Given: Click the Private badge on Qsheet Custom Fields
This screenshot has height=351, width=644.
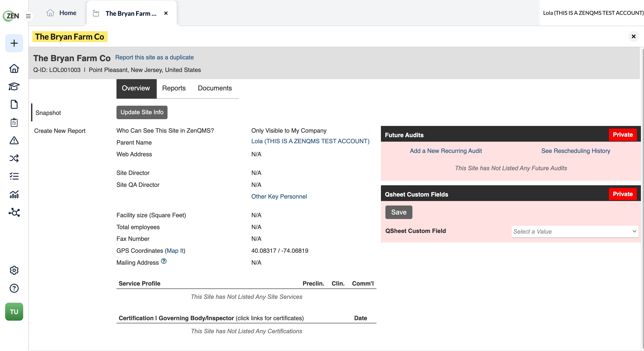Looking at the screenshot, I should (x=623, y=194).
